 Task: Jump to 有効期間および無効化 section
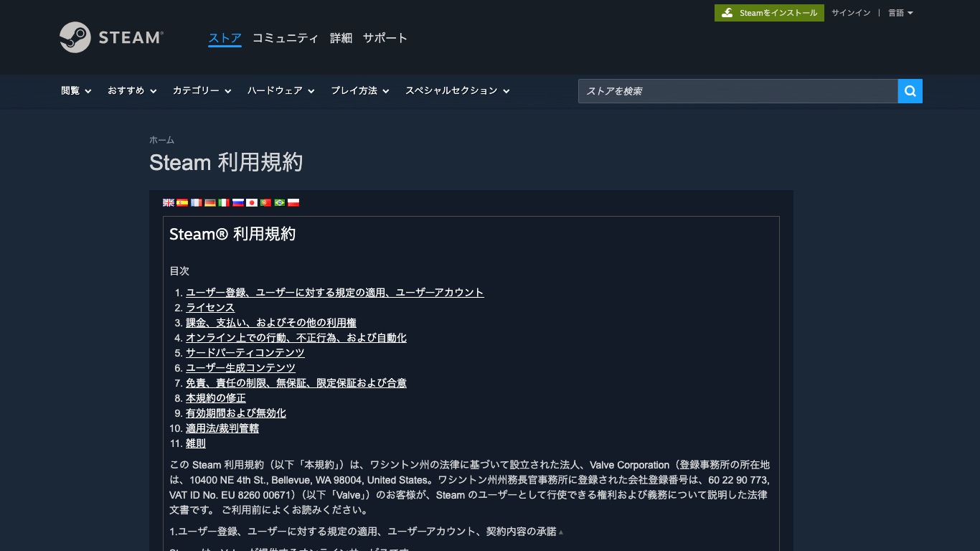(236, 413)
